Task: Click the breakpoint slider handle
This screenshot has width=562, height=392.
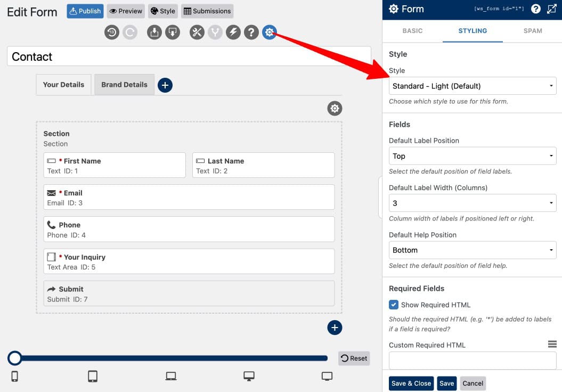Action: coord(15,358)
